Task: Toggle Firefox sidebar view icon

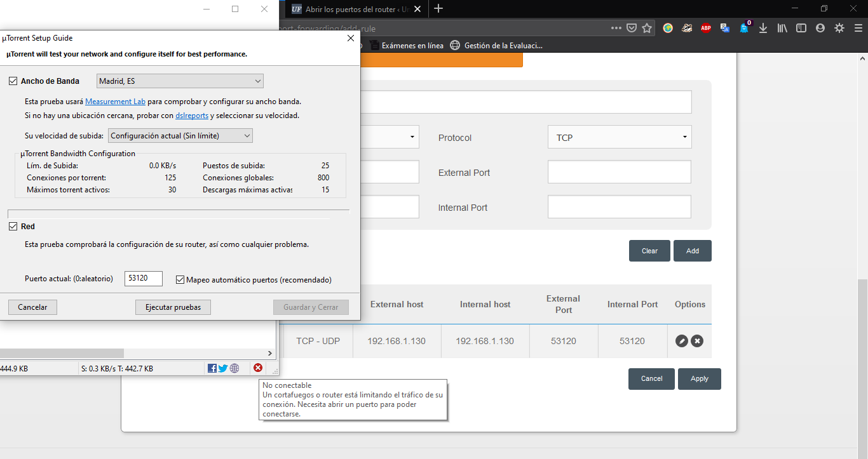Action: [x=801, y=28]
